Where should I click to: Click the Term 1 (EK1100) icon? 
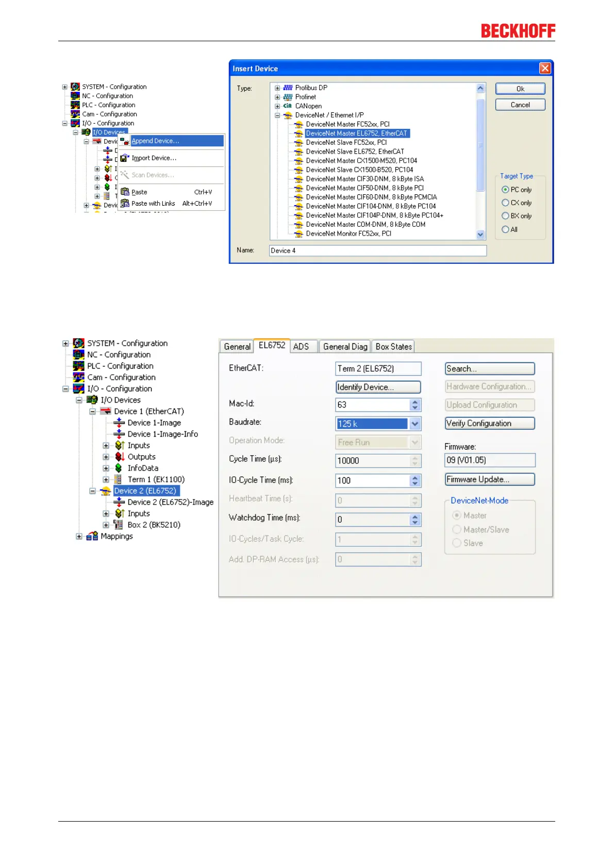[119, 479]
